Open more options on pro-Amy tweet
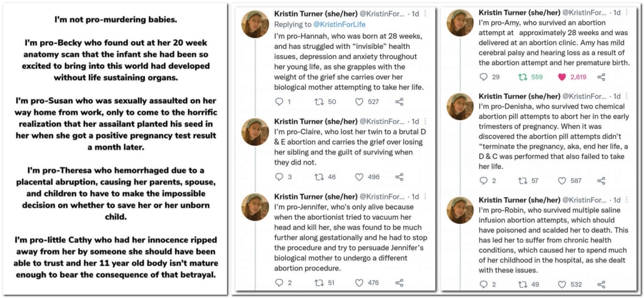 (x=632, y=12)
